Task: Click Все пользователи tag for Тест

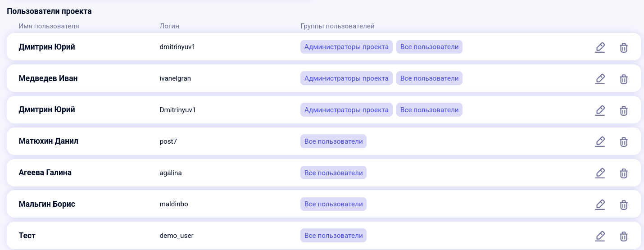Action: coord(333,236)
